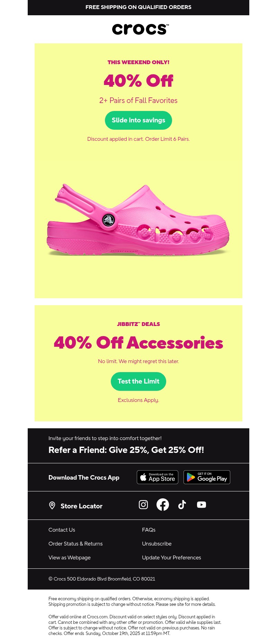Open the TikTok icon
Viewport: 277px width, 644px height.
click(182, 505)
